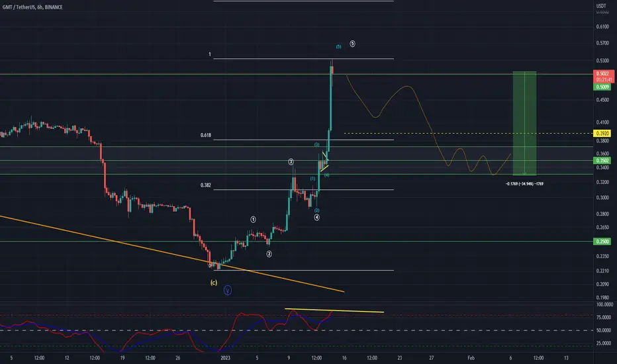Click 25.0000 on the oscillator scale
Image resolution: width=617 pixels, height=364 pixels.
coord(604,343)
